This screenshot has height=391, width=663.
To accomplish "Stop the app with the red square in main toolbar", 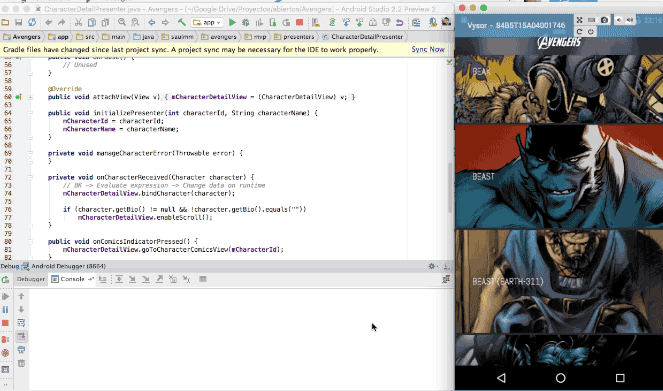I will (x=299, y=22).
